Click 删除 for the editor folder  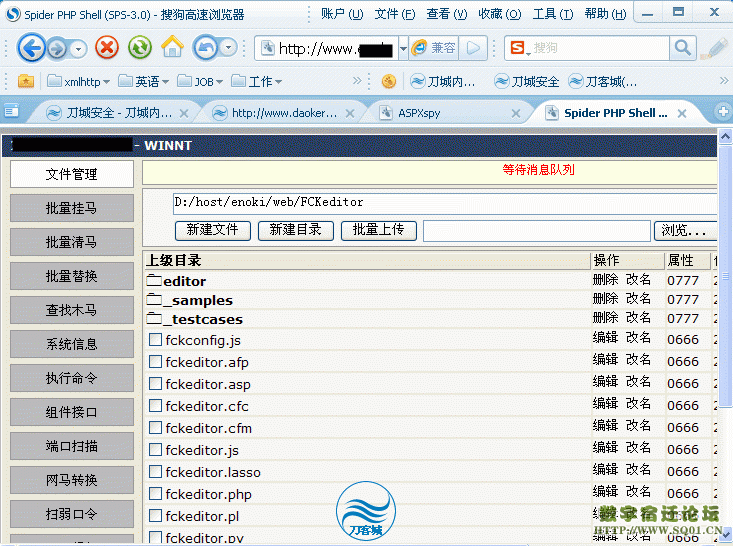pos(605,280)
